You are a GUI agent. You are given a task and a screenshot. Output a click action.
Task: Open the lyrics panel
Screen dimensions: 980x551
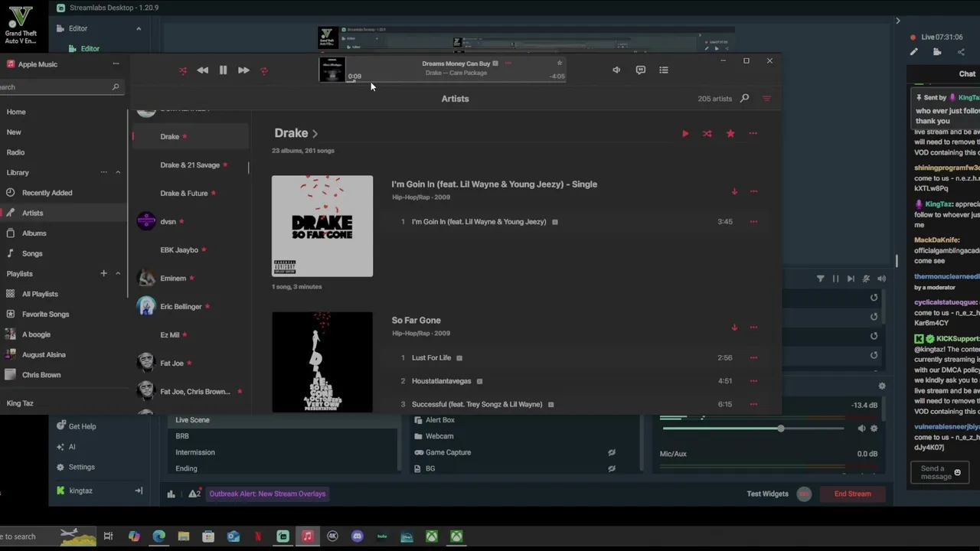pos(641,70)
